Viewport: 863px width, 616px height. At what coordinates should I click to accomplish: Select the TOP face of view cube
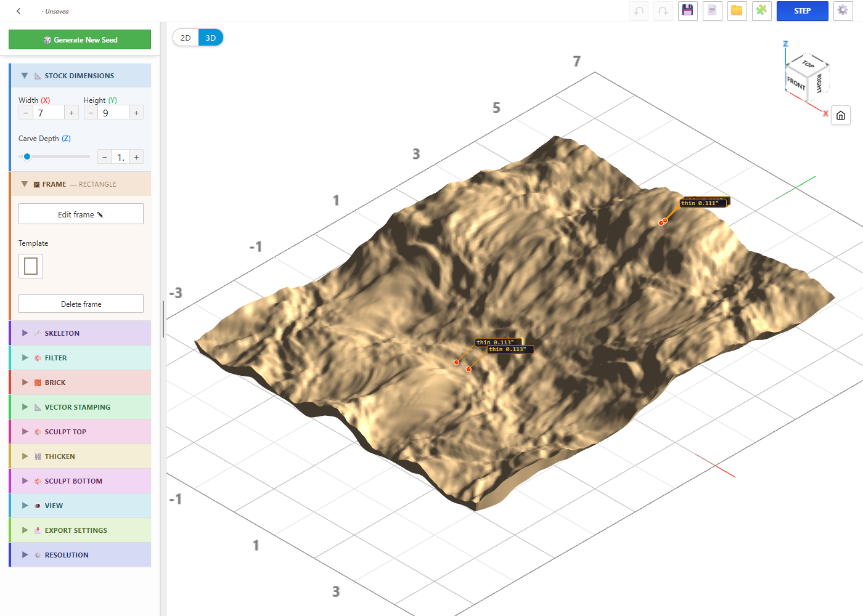(808, 64)
